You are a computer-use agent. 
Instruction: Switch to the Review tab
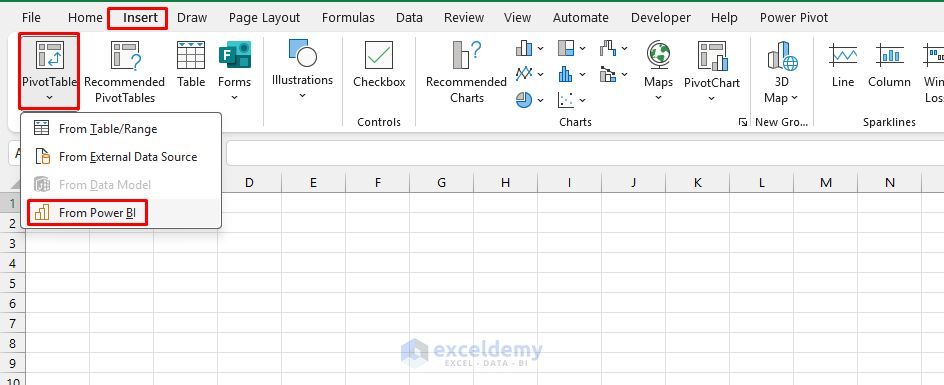pyautogui.click(x=464, y=17)
